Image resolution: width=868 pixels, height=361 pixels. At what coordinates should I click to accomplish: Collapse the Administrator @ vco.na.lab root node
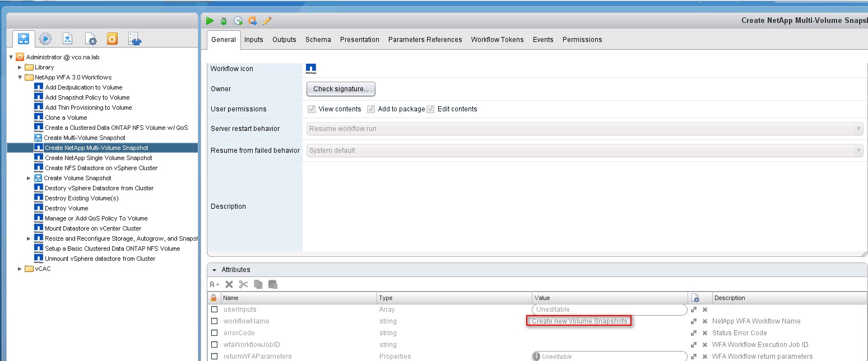tap(11, 57)
